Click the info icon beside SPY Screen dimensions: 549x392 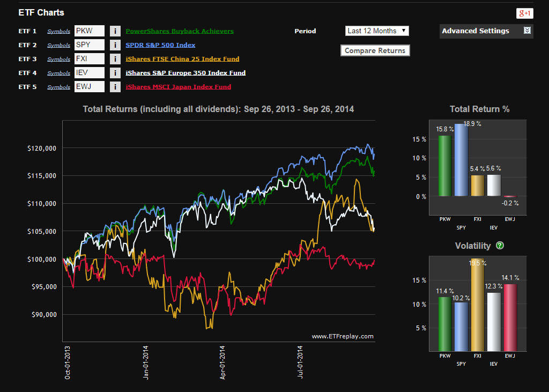[115, 45]
